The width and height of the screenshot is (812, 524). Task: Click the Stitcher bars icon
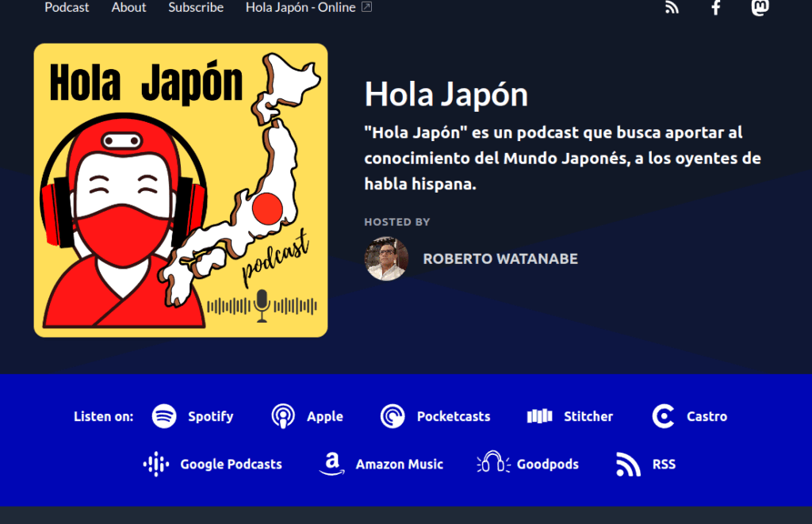(539, 416)
